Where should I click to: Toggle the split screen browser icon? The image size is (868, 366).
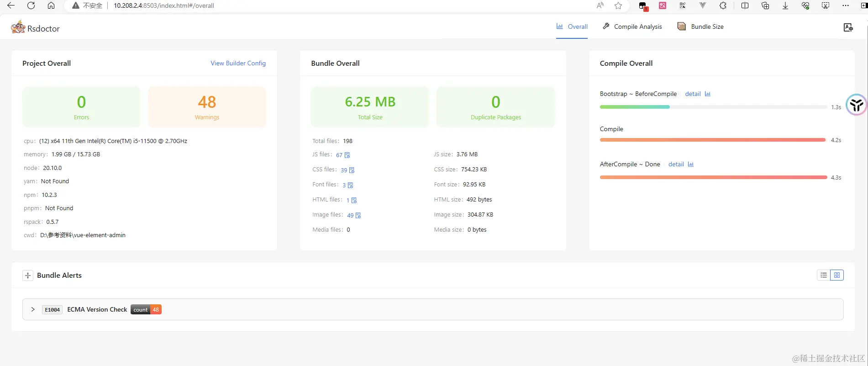click(x=745, y=5)
